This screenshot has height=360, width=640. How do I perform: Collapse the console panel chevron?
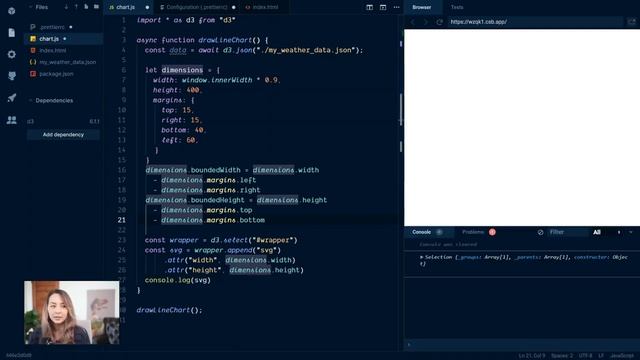[x=631, y=232]
